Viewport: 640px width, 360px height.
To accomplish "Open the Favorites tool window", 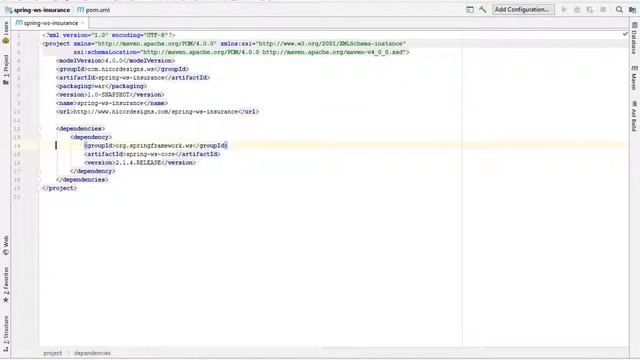I will click(6, 285).
